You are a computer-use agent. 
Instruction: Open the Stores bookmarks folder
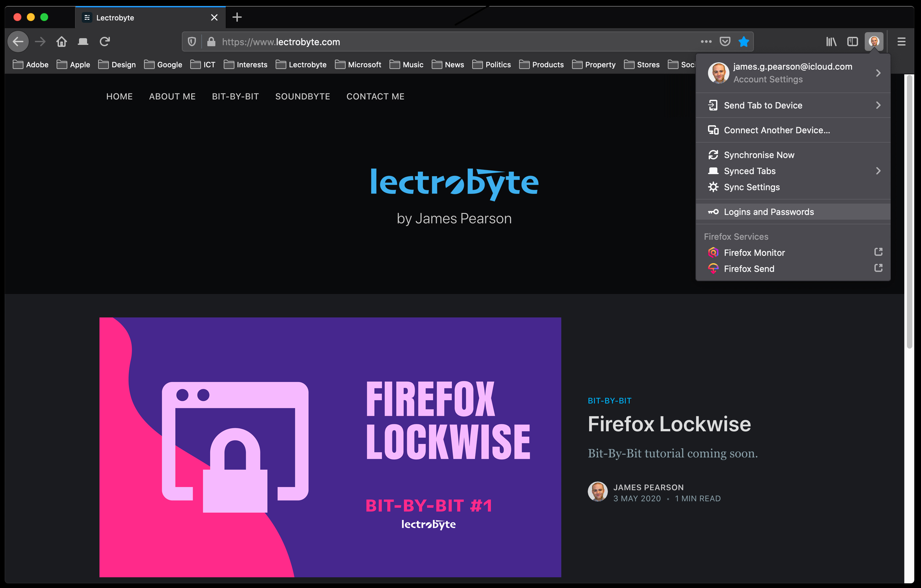[x=642, y=65]
